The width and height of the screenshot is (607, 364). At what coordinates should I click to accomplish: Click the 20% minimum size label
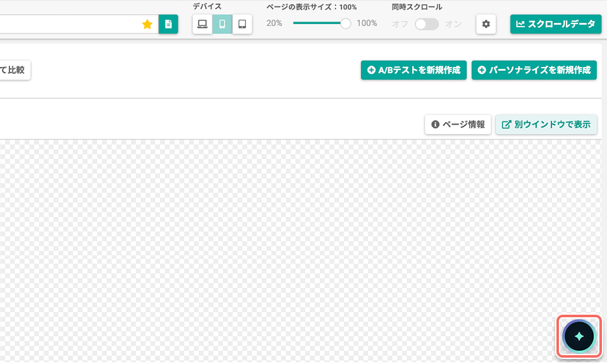coord(274,23)
